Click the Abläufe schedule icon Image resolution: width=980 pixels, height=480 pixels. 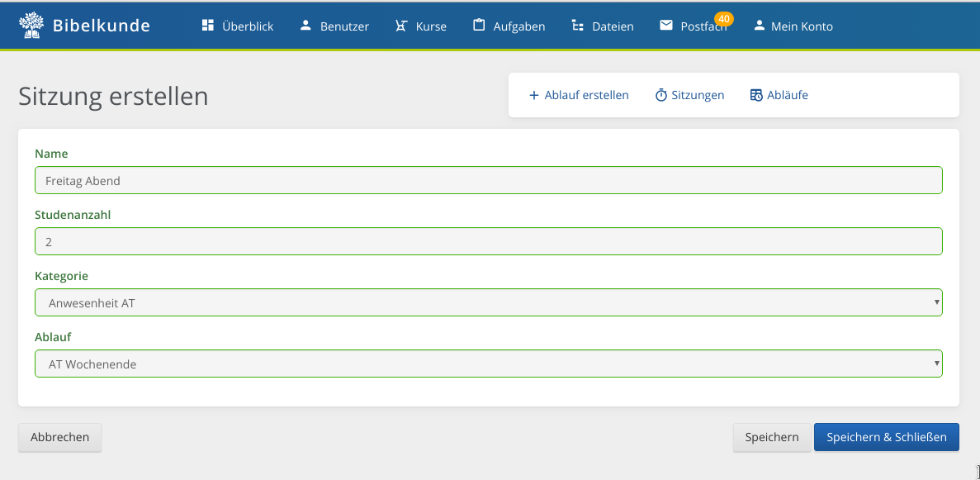coord(756,95)
